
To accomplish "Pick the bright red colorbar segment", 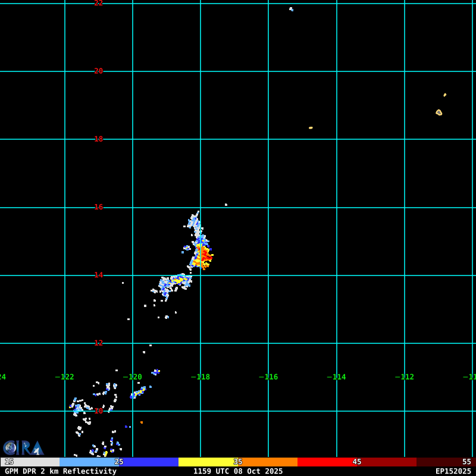I will pos(327,462).
